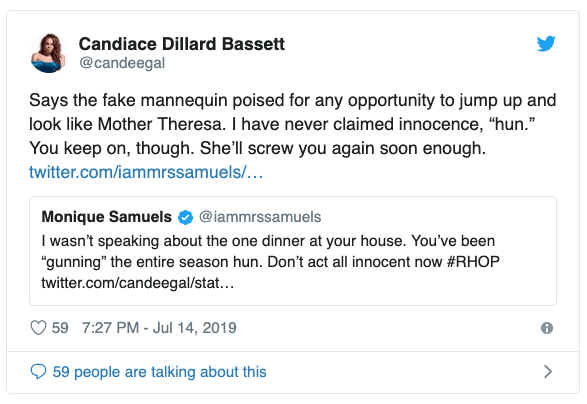Click the 59 likes count
The height and width of the screenshot is (404, 587).
[x=60, y=328]
